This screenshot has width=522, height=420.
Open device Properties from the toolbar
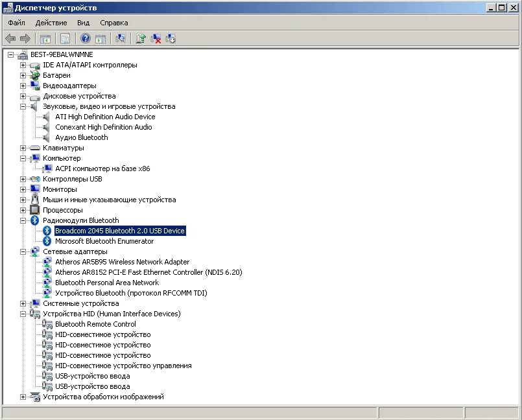[x=65, y=39]
